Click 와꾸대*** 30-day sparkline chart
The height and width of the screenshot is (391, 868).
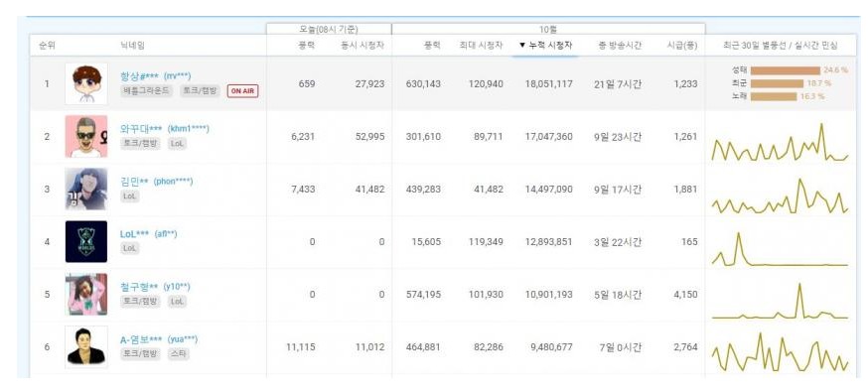point(780,143)
